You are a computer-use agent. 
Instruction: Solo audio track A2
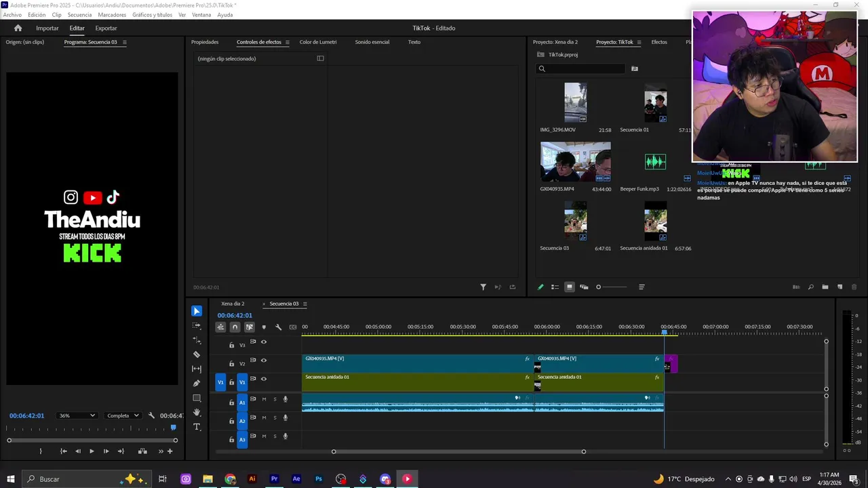pos(275,418)
